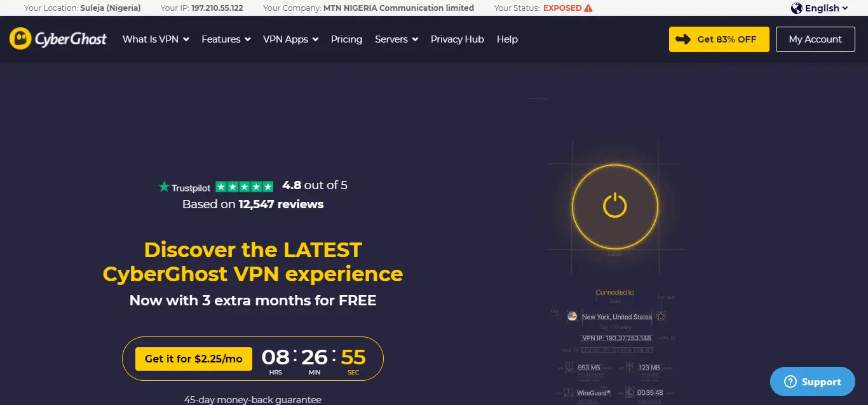The image size is (868, 405).
Task: Click the 00:35:48 connection timer
Action: (x=651, y=392)
